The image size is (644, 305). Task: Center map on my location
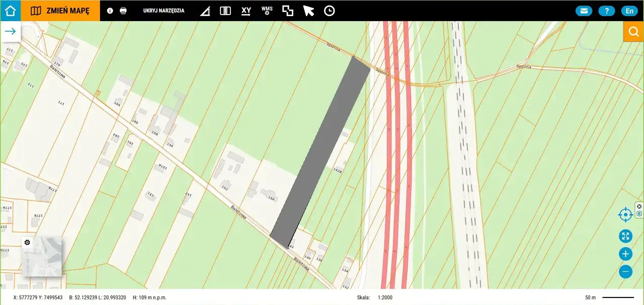click(x=625, y=215)
